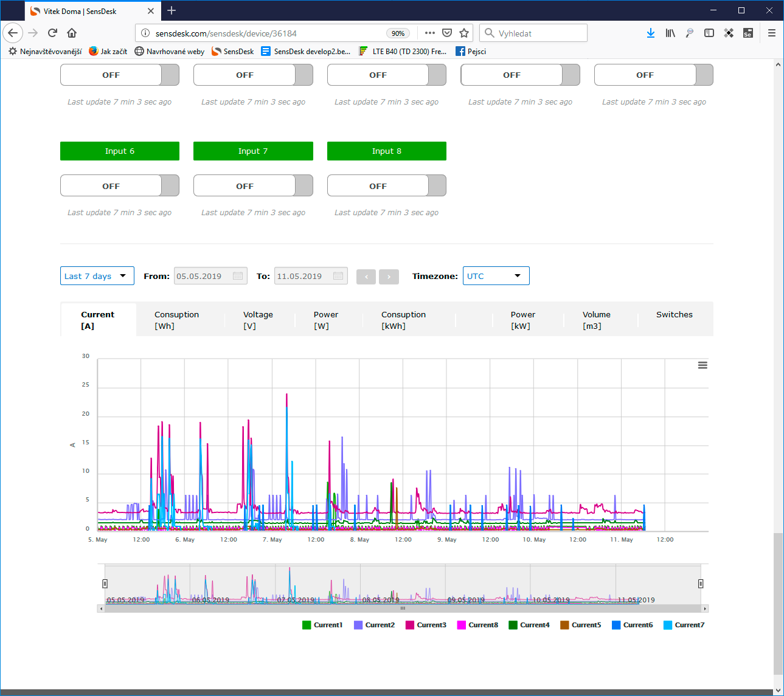Go to the previous date period arrow button
The image size is (784, 696).
(366, 277)
